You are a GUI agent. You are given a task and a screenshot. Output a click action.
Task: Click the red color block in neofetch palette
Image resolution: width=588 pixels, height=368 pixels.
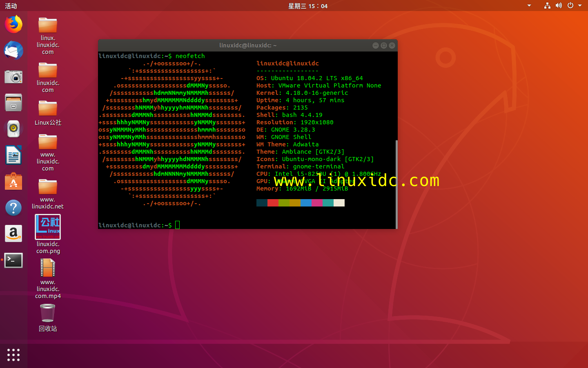click(273, 203)
